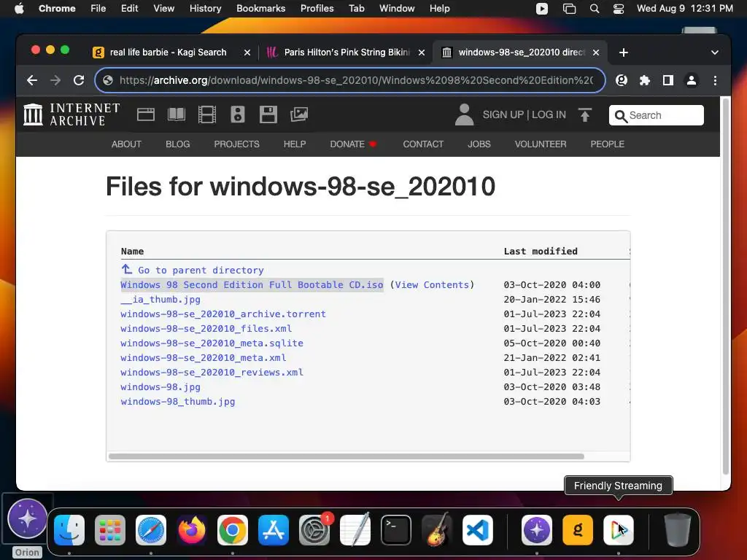The width and height of the screenshot is (747, 560).
Task: Open the Video film icon
Action: [206, 114]
